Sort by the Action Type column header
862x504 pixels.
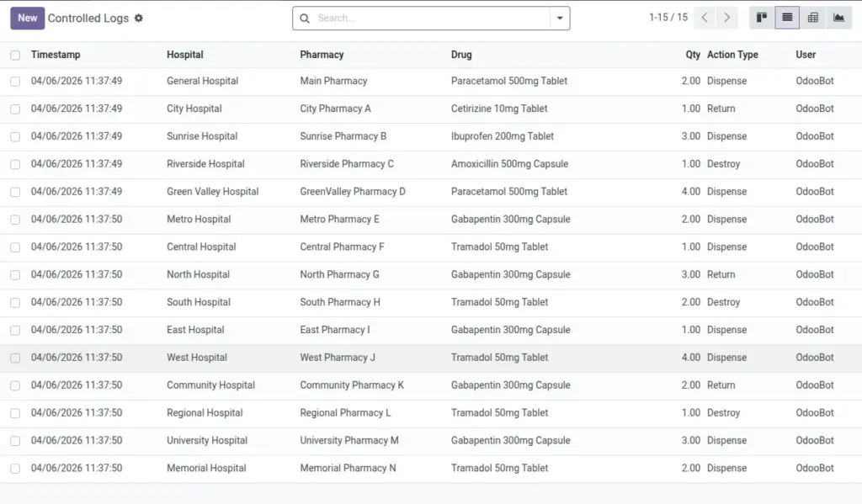732,55
